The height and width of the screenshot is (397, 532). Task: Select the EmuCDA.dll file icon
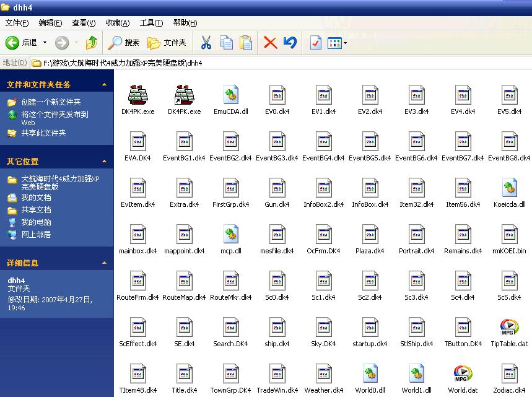[x=231, y=95]
